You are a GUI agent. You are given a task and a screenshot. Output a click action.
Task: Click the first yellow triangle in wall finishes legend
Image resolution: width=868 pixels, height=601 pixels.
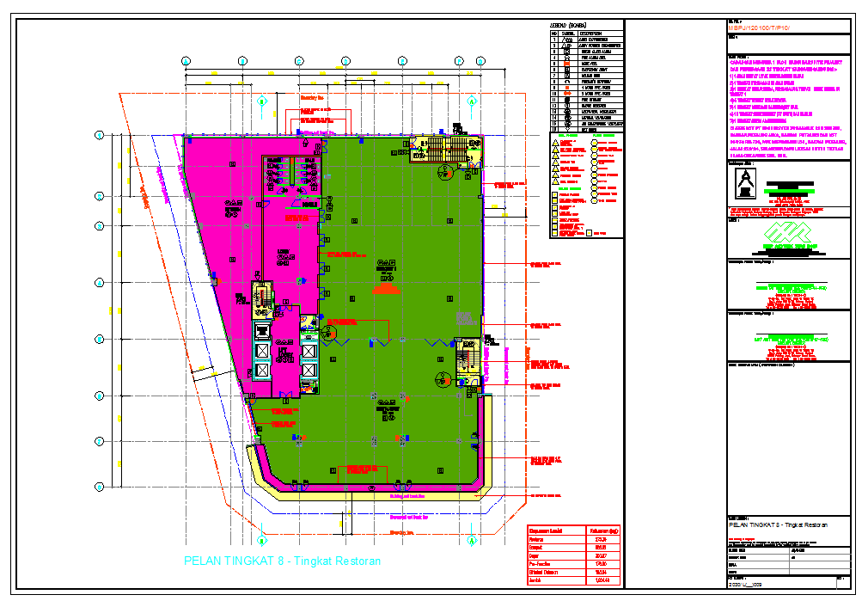(x=555, y=144)
